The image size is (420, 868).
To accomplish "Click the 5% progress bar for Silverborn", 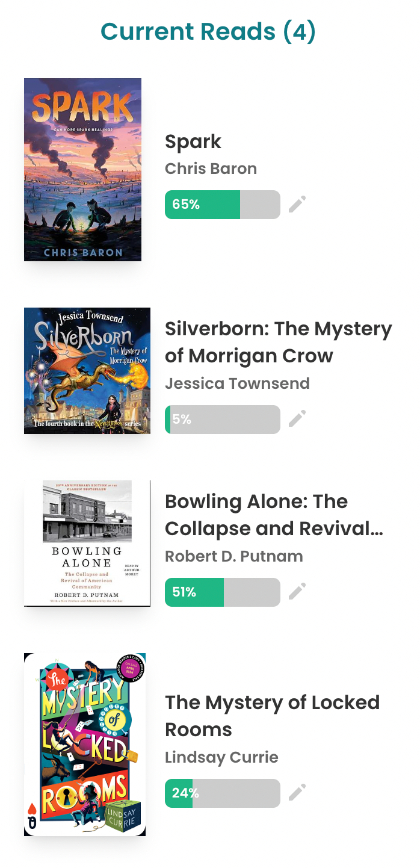I will (x=222, y=420).
